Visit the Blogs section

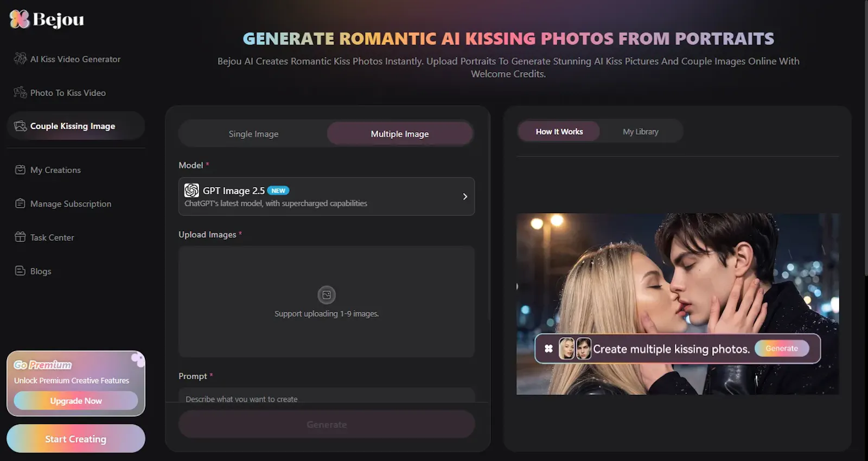pyautogui.click(x=41, y=271)
